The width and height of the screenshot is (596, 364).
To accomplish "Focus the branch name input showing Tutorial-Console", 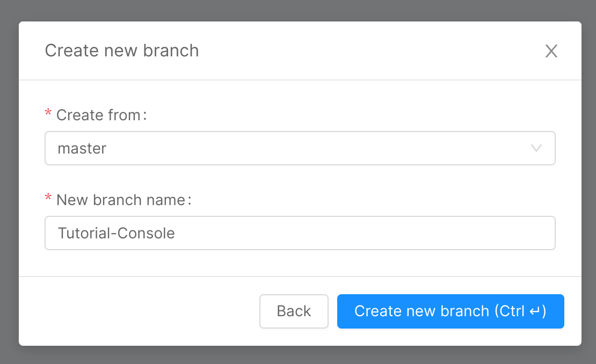I will pyautogui.click(x=300, y=233).
